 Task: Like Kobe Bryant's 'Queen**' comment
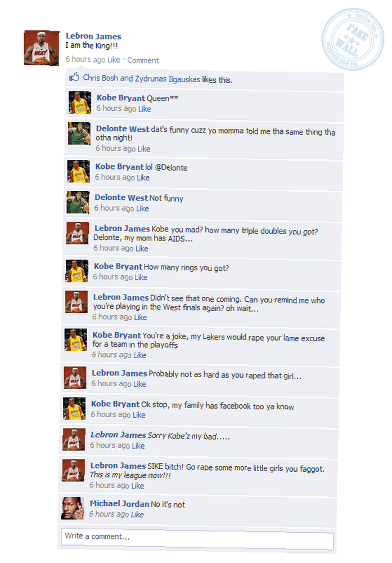tap(145, 109)
